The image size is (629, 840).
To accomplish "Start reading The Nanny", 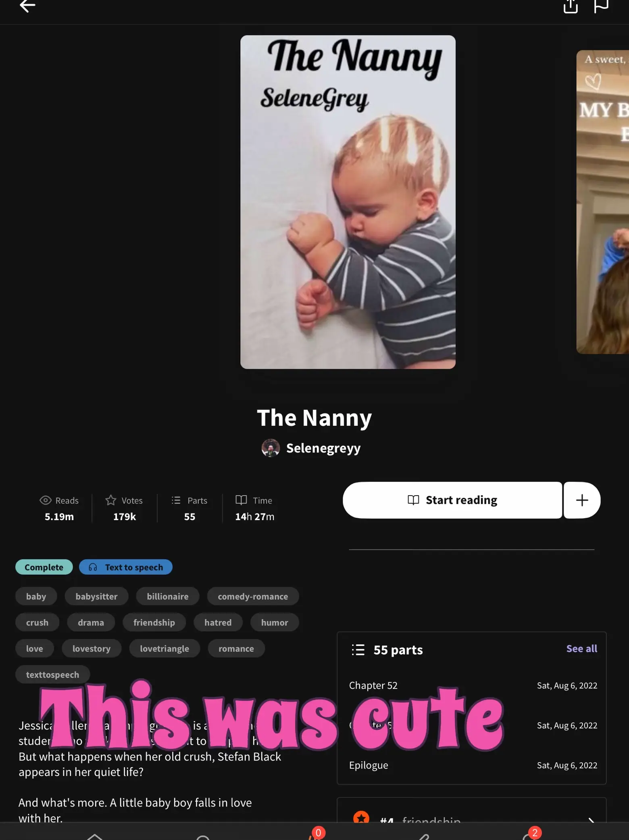I will [x=452, y=500].
